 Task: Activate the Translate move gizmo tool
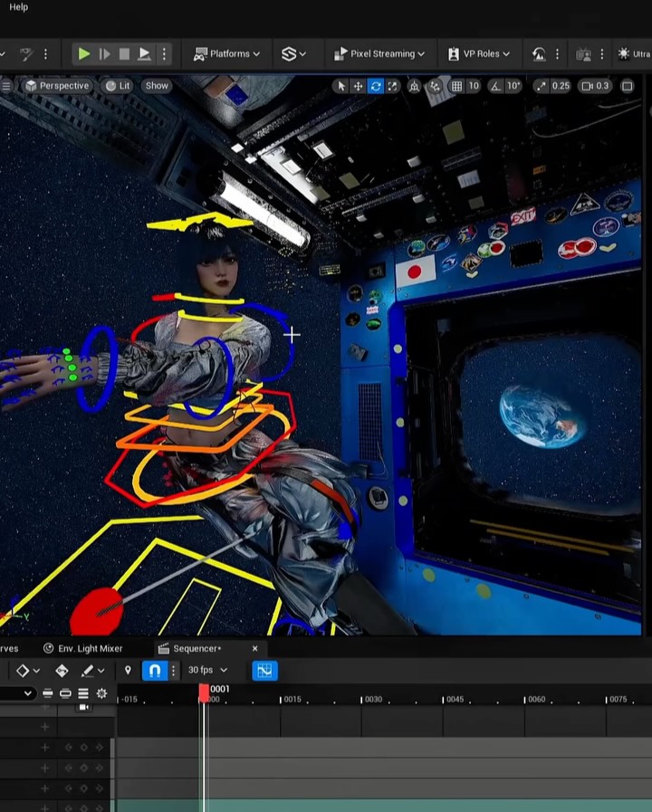[x=358, y=86]
